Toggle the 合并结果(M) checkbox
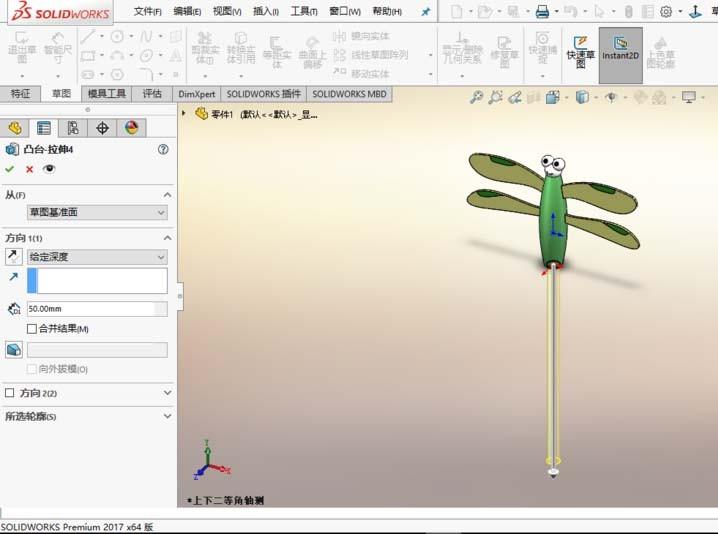Image resolution: width=718 pixels, height=534 pixels. point(32,329)
